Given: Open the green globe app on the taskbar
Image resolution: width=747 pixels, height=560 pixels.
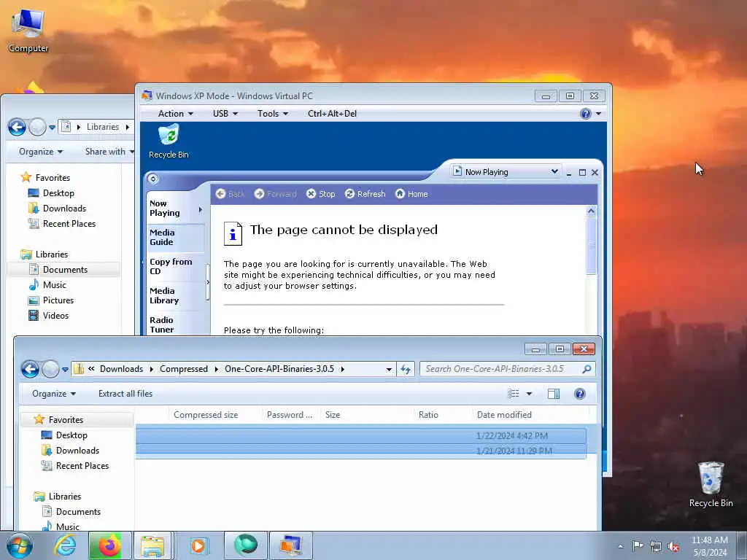Looking at the screenshot, I should (x=245, y=545).
